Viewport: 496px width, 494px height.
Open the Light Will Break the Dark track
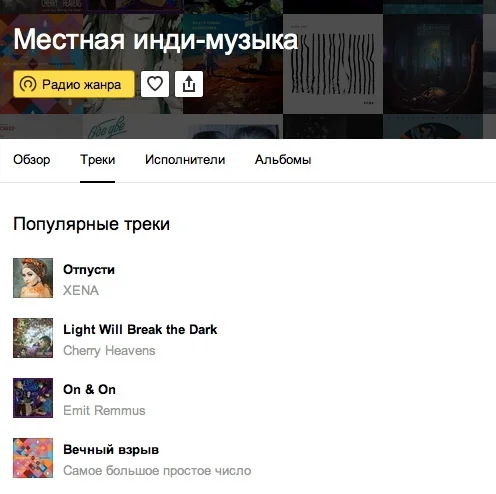point(140,330)
